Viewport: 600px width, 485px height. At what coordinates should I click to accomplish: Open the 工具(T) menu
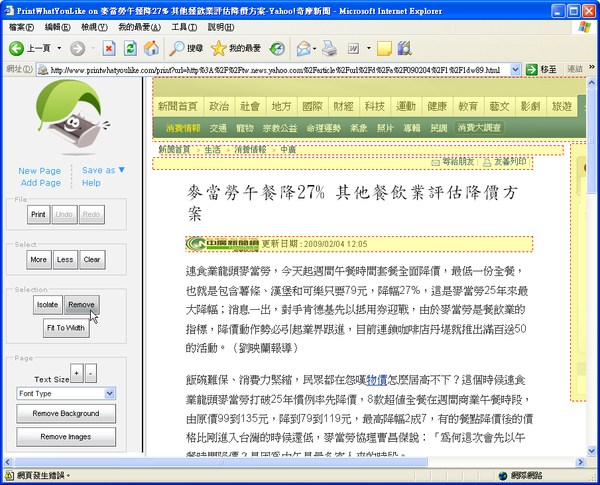184,27
